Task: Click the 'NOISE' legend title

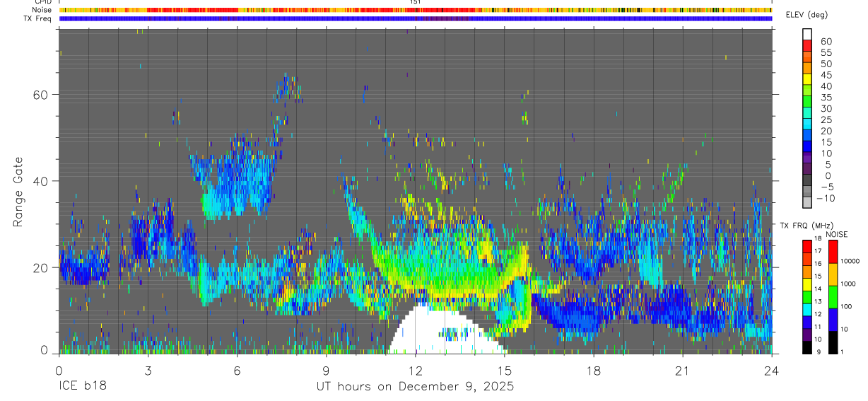Action: (836, 234)
